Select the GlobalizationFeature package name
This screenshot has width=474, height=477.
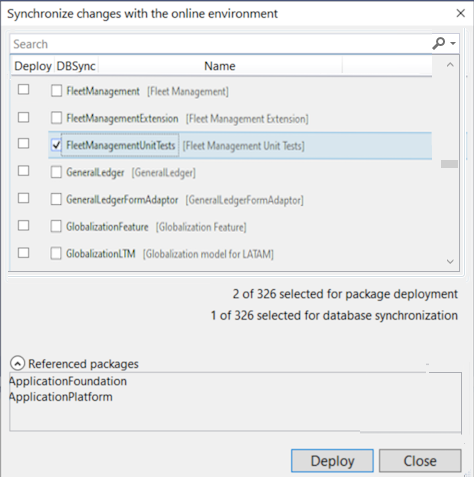[107, 227]
